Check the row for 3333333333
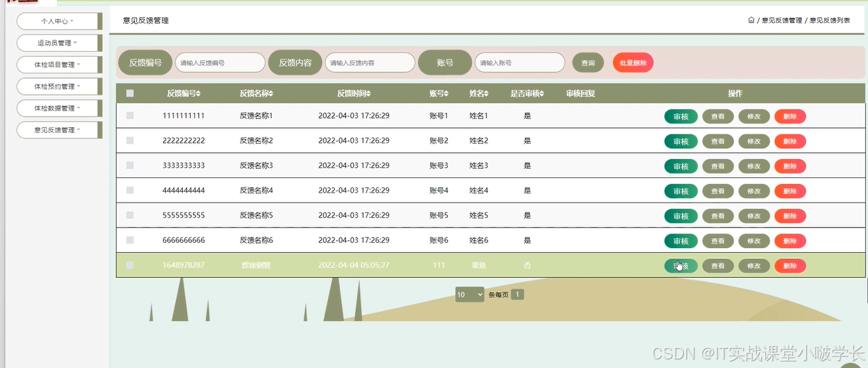The height and width of the screenshot is (368, 868). coord(130,165)
